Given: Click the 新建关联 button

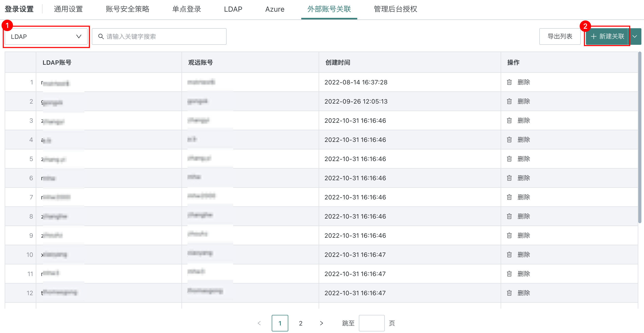Looking at the screenshot, I should pos(607,37).
